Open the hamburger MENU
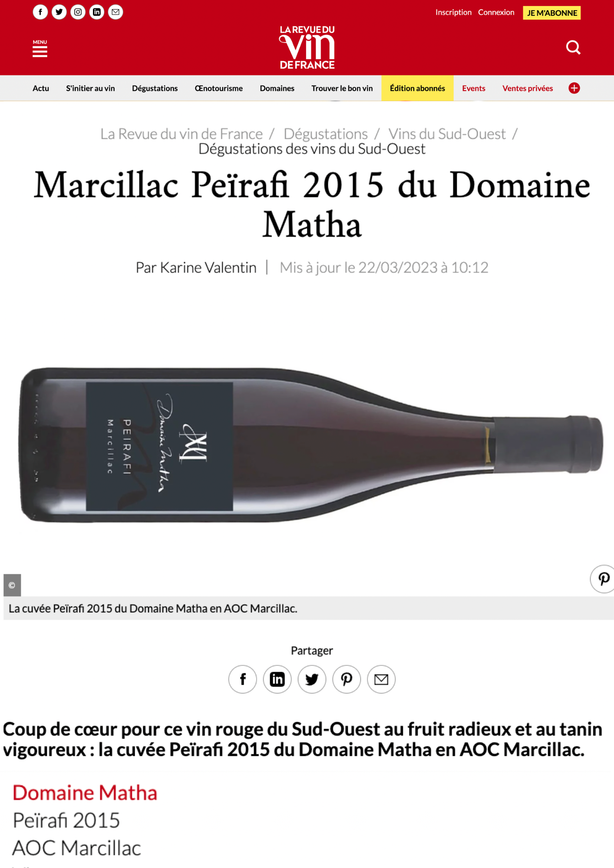This screenshot has height=868, width=614. click(40, 48)
